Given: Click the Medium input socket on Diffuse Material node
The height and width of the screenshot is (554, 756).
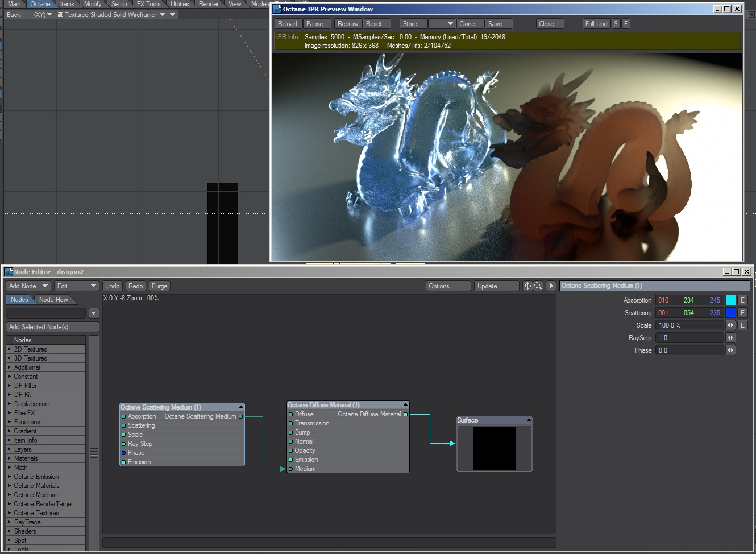Looking at the screenshot, I should 290,469.
